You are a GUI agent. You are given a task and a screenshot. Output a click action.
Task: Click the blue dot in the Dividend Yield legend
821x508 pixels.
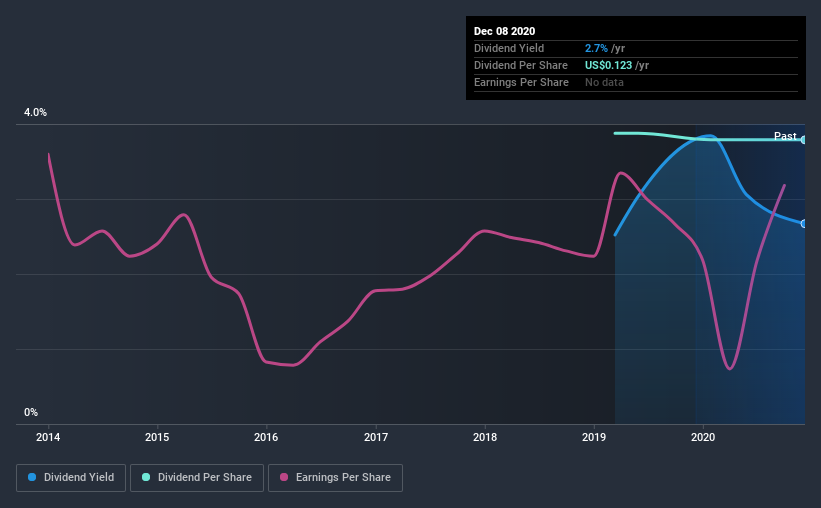pos(32,478)
